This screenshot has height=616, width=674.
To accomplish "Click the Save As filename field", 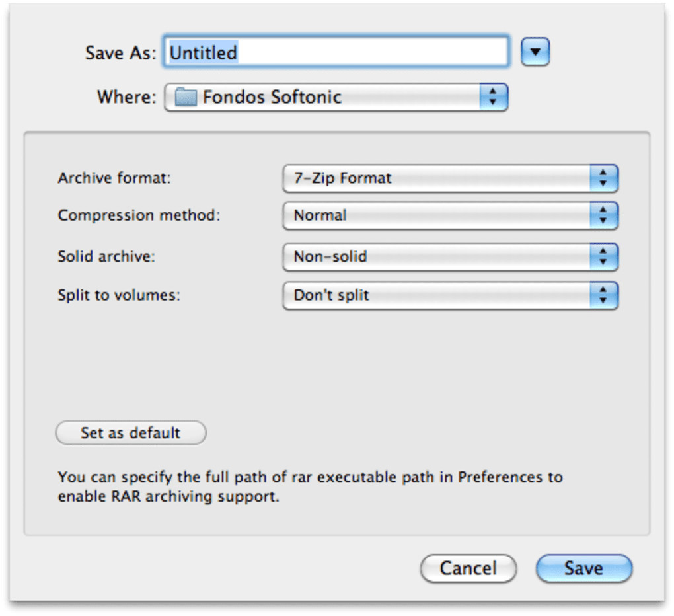I will [x=336, y=52].
